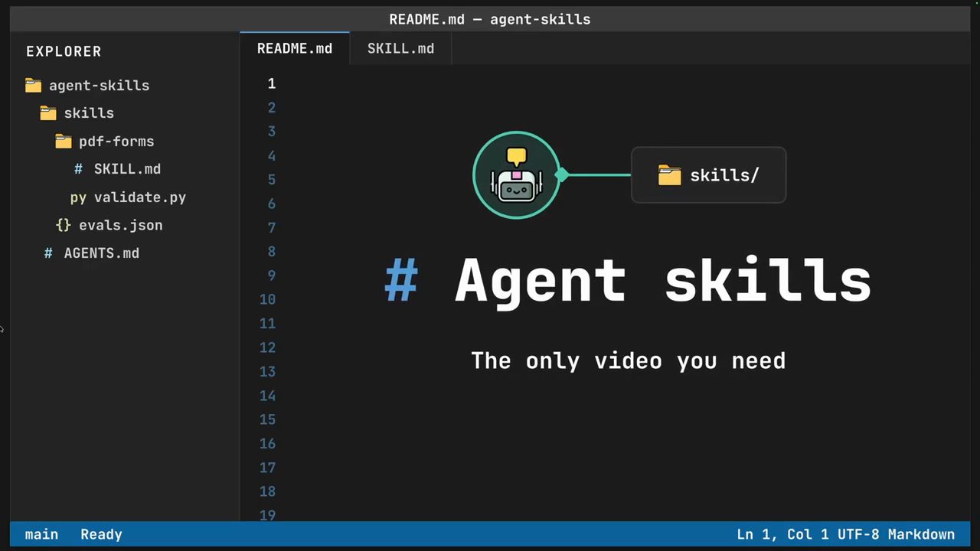Click the folder icon in skills/ card
Screen dimensions: 980x551
(x=669, y=175)
